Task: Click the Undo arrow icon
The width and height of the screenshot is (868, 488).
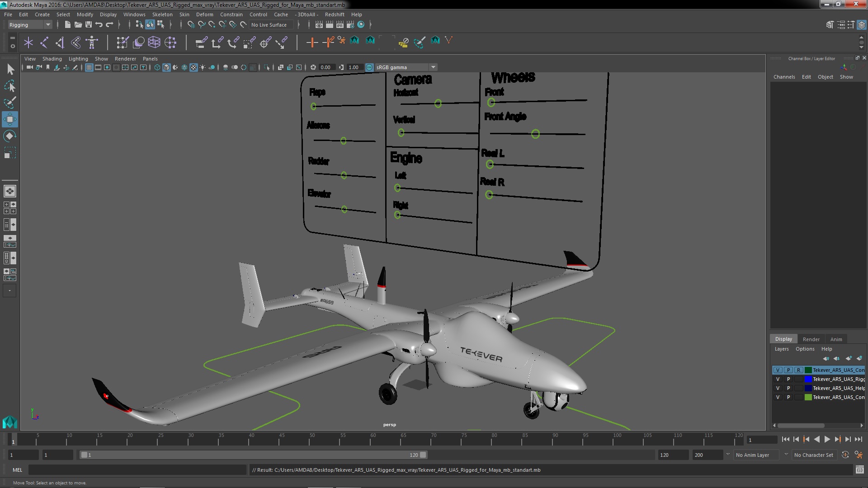Action: [x=99, y=25]
